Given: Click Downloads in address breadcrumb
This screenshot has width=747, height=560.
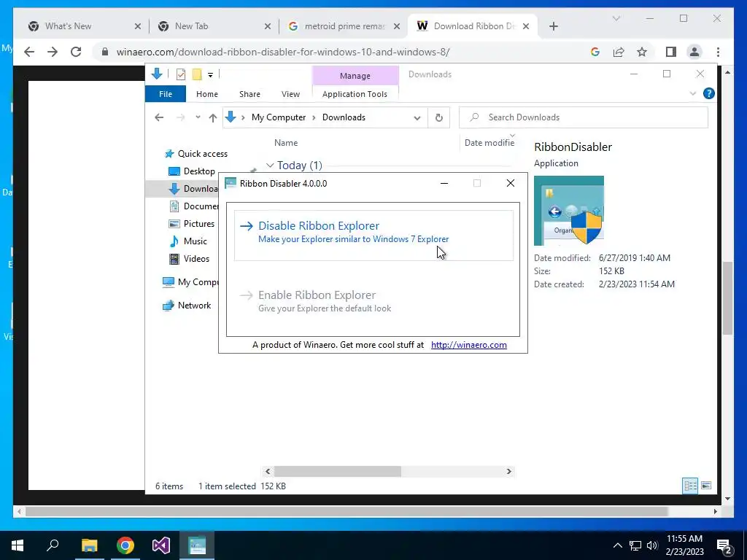Looking at the screenshot, I should [x=344, y=117].
